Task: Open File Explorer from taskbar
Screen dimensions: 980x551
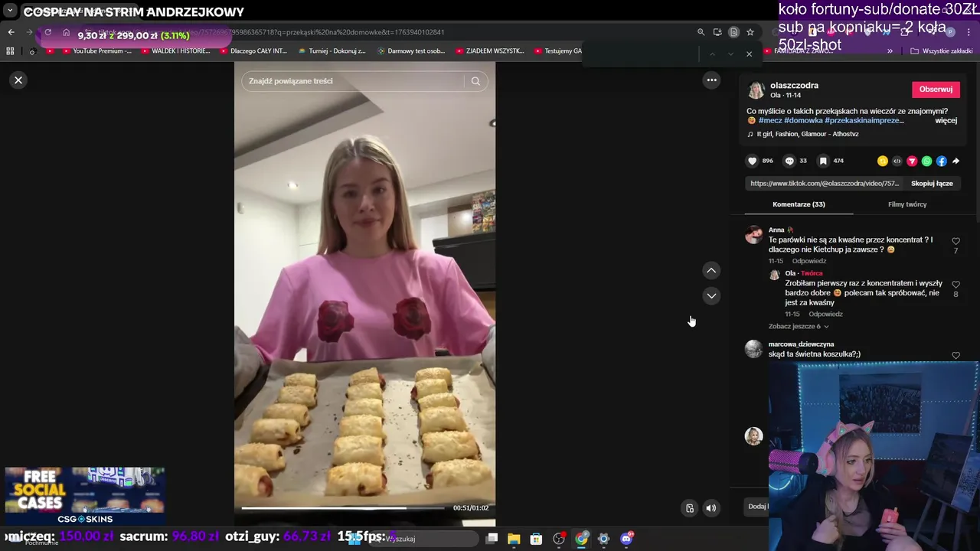Action: [x=514, y=539]
